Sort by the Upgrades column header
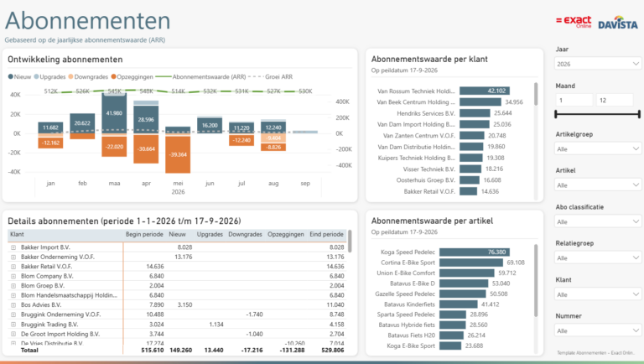 coord(210,234)
